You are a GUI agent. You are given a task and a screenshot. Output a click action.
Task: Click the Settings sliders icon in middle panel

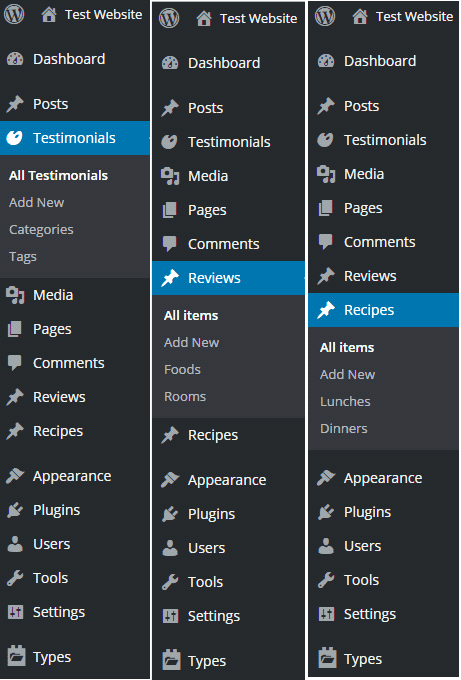170,616
